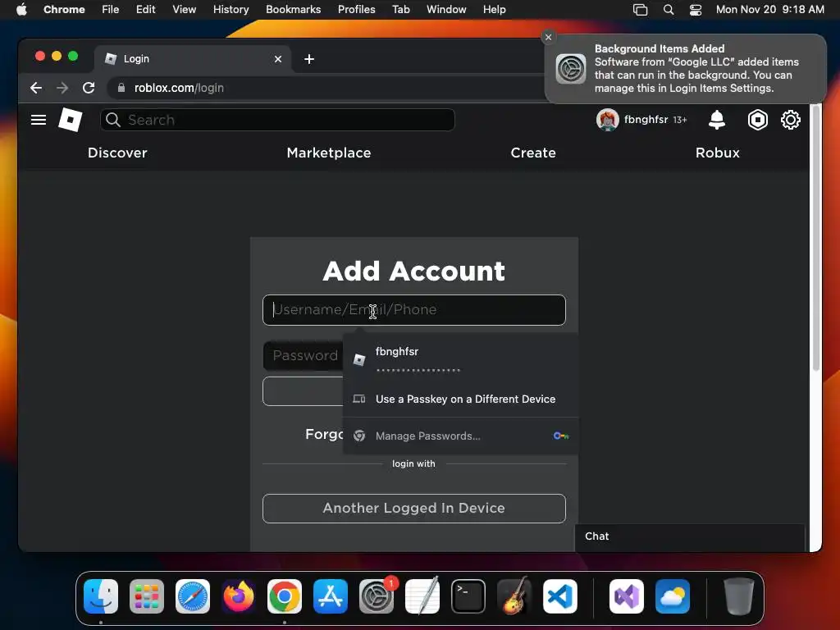Launch Firefox from the Dock
The image size is (840, 630).
[239, 596]
